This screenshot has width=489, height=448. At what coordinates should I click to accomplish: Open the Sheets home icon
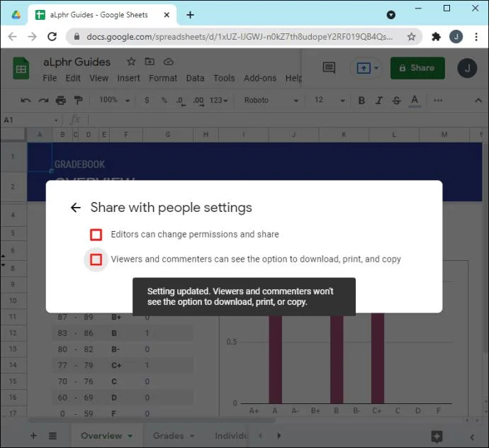[21, 68]
